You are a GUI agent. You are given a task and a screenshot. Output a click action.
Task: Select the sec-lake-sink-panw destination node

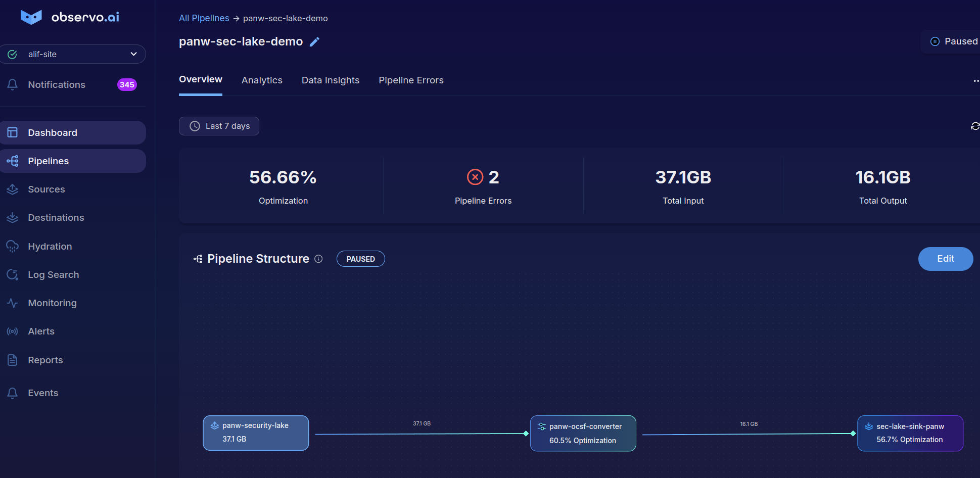tap(910, 434)
